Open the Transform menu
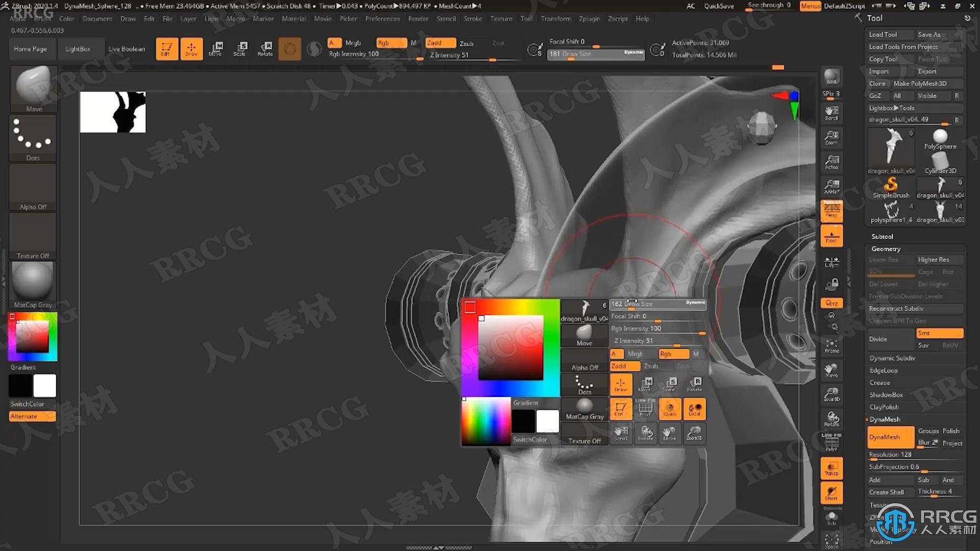 pos(555,19)
